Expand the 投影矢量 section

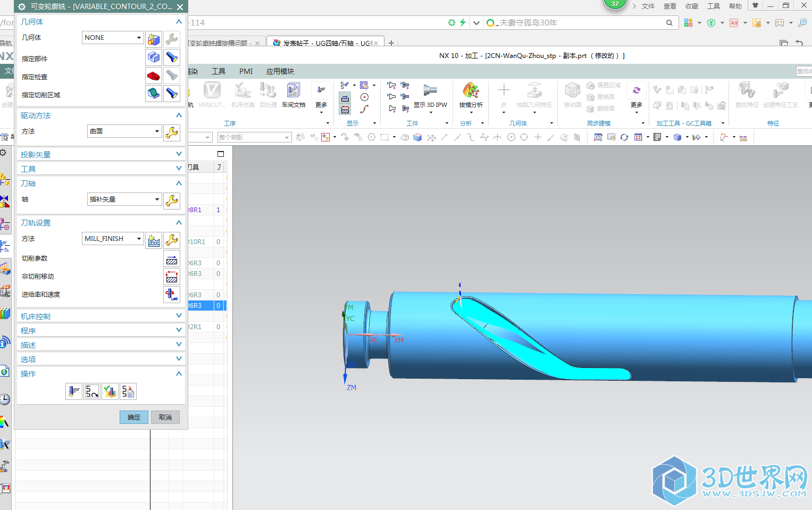pos(101,154)
